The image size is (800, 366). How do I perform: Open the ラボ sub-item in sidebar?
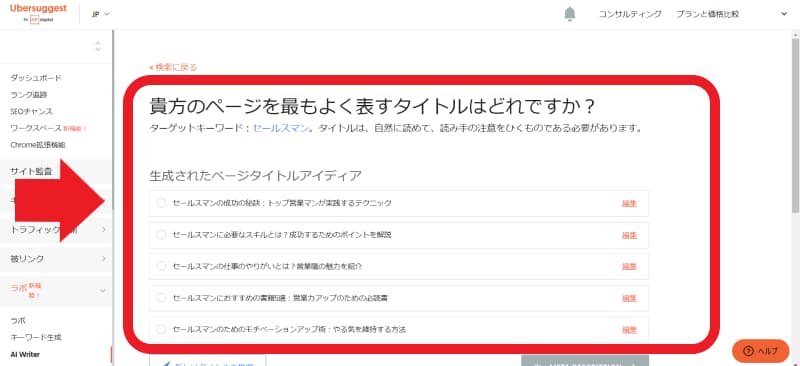18,321
